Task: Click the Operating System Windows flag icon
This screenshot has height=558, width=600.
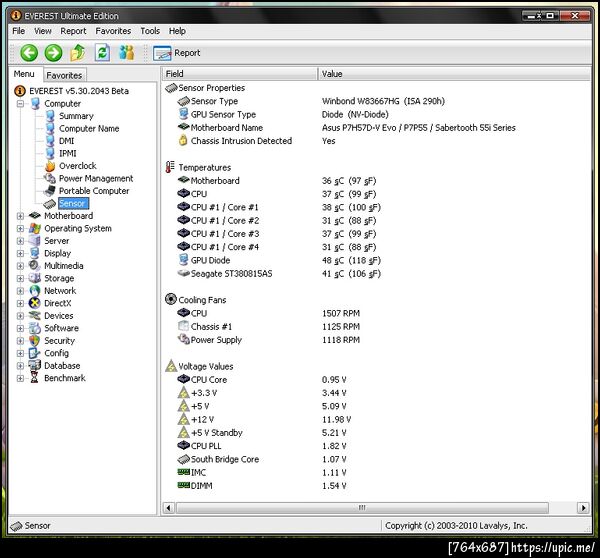Action: [x=35, y=228]
